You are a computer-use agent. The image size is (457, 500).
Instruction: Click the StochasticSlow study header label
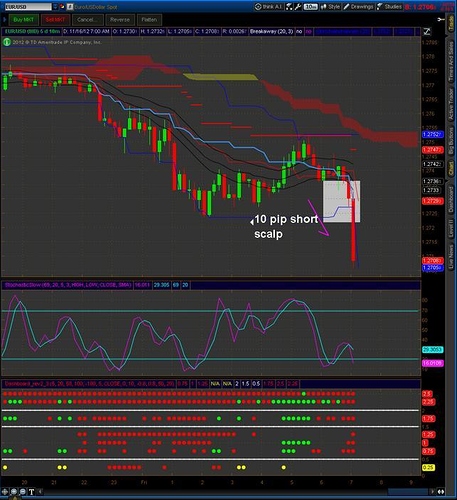coord(68,285)
